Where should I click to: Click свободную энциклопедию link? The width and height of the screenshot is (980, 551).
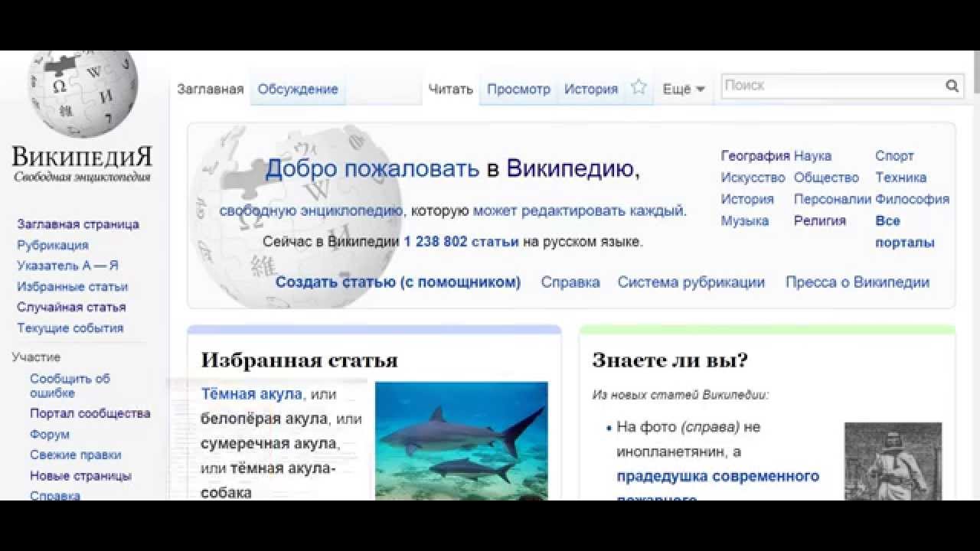(311, 210)
